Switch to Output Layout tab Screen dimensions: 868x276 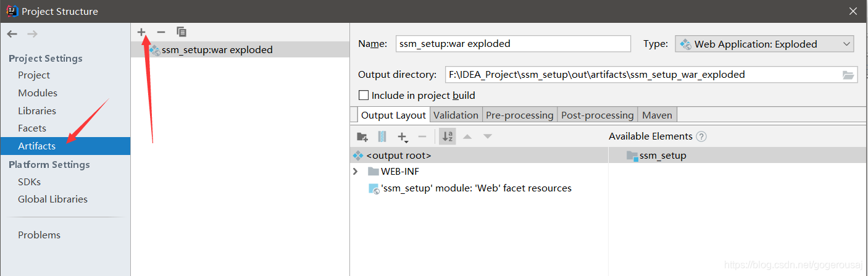393,115
